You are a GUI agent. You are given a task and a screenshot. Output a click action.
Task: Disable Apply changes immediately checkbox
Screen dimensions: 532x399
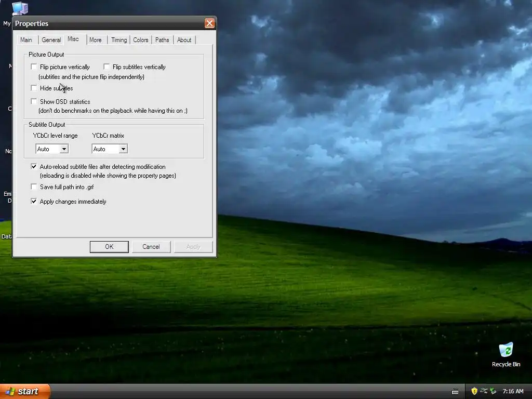coord(34,202)
